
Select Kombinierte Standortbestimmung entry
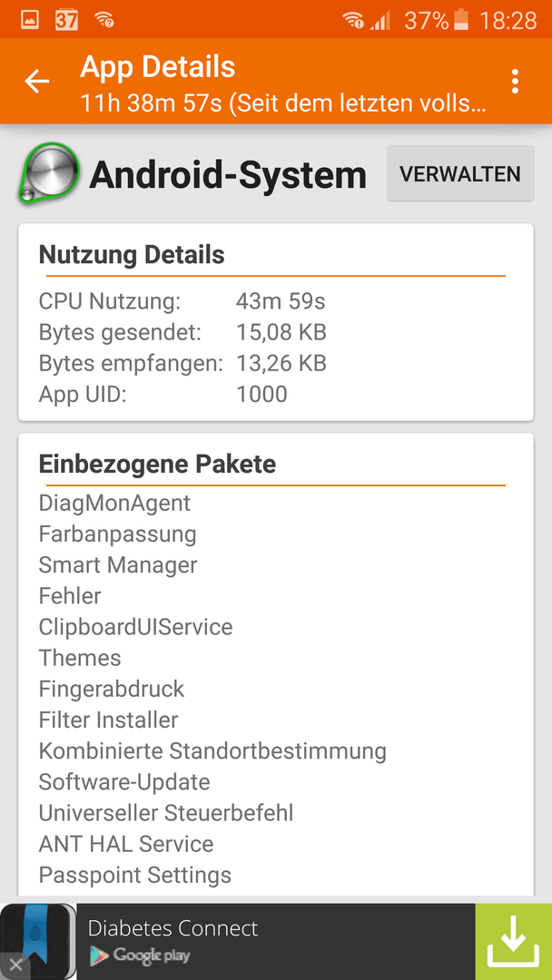212,750
